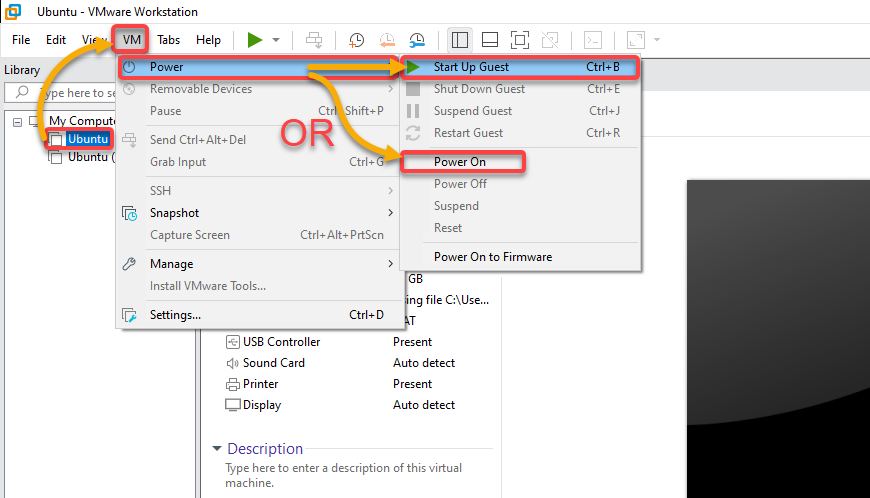Click the wrench icon beside Manage
The image size is (870, 498).
point(129,264)
